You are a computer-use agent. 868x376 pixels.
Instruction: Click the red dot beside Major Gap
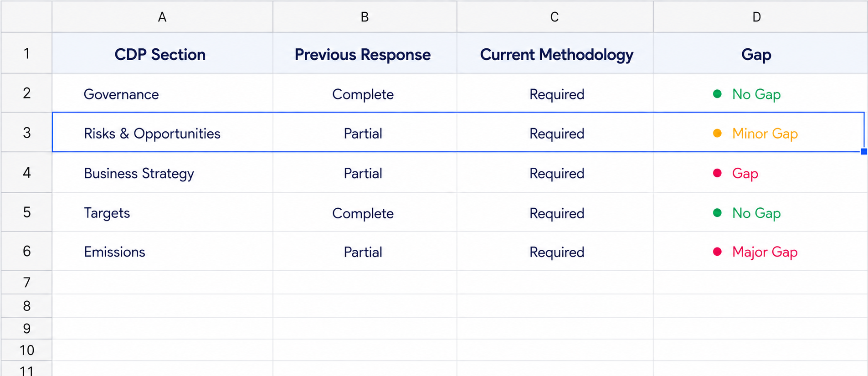717,252
